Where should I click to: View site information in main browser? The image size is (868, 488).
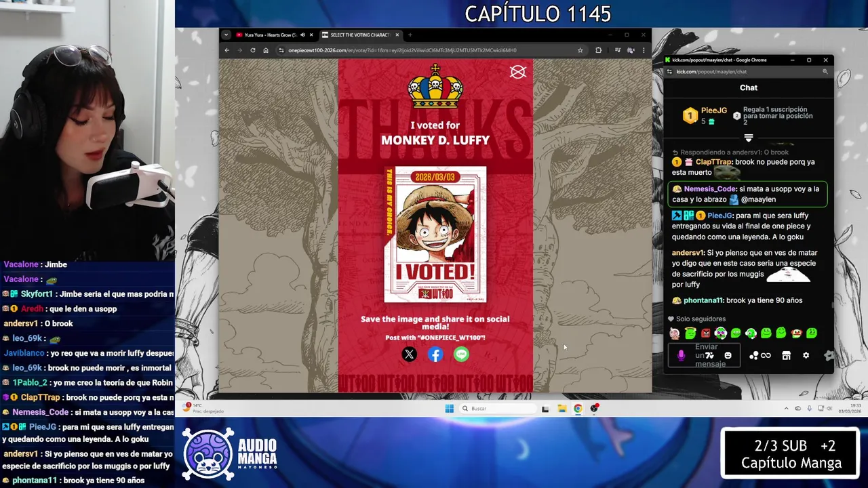click(281, 50)
